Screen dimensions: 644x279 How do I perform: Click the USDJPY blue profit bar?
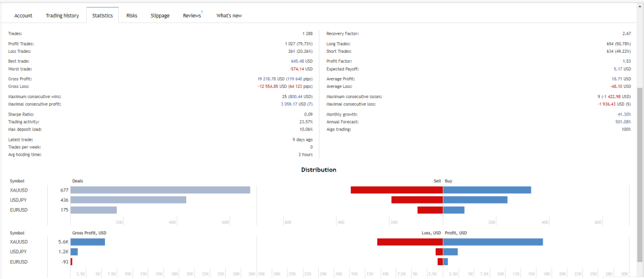point(450,252)
